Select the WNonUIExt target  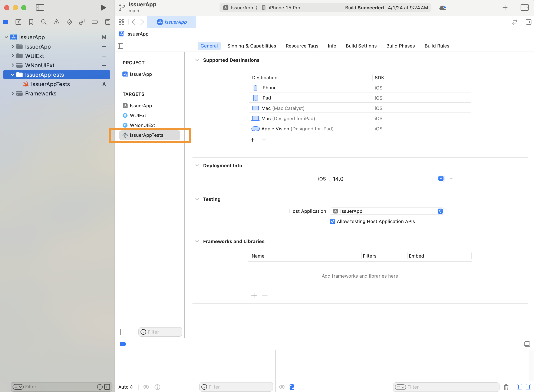click(139, 125)
